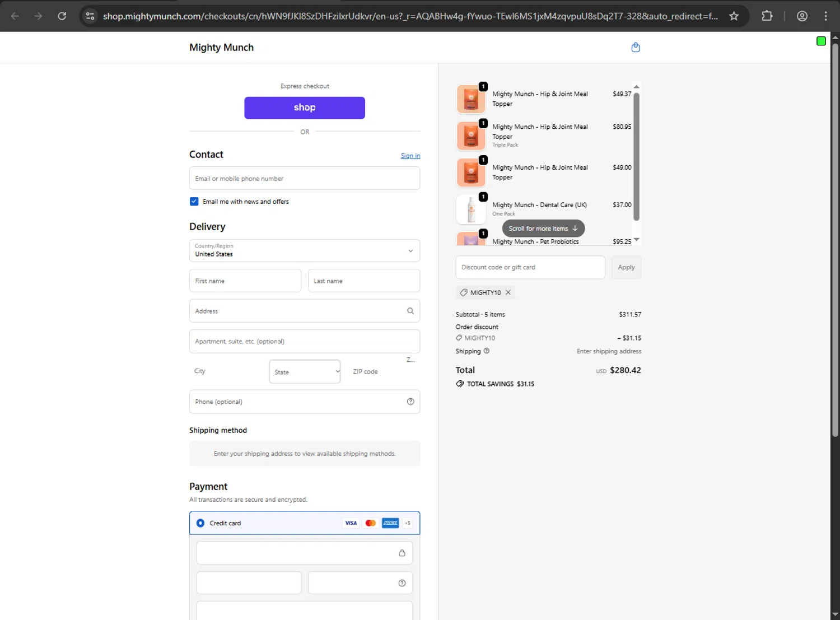Select the Credit card payment option
Screen dimensions: 840x620
[x=200, y=523]
